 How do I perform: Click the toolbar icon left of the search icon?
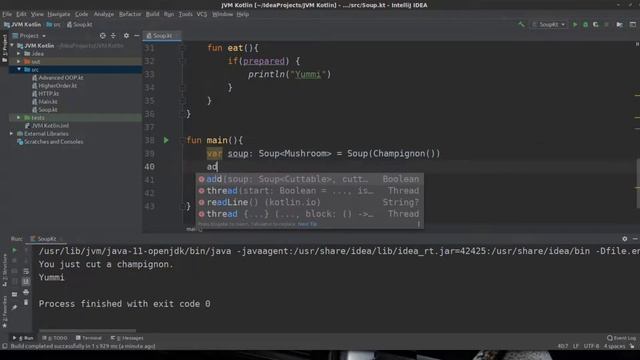coord(620,24)
